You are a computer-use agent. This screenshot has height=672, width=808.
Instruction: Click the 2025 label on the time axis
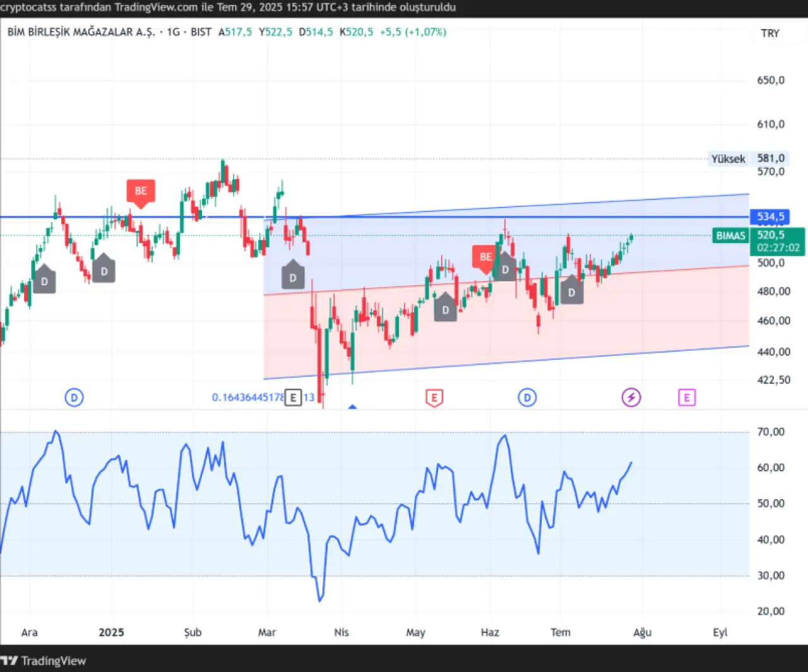pos(111,632)
